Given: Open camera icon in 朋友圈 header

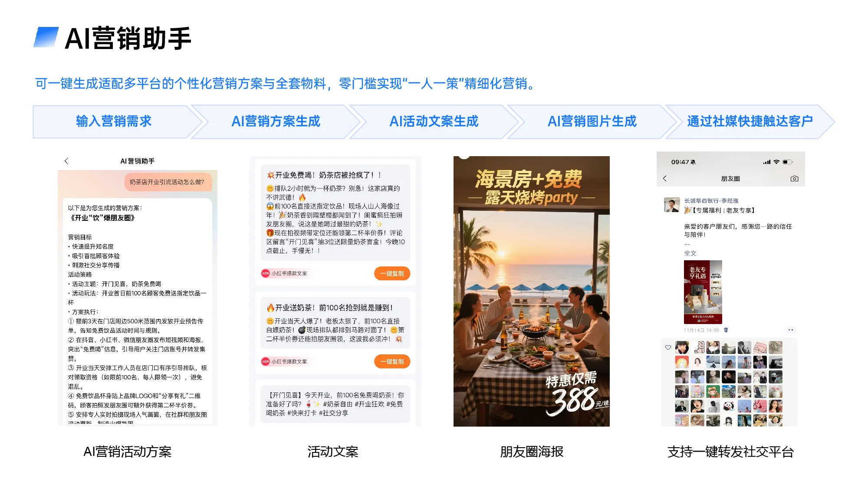Looking at the screenshot, I should click(x=794, y=178).
